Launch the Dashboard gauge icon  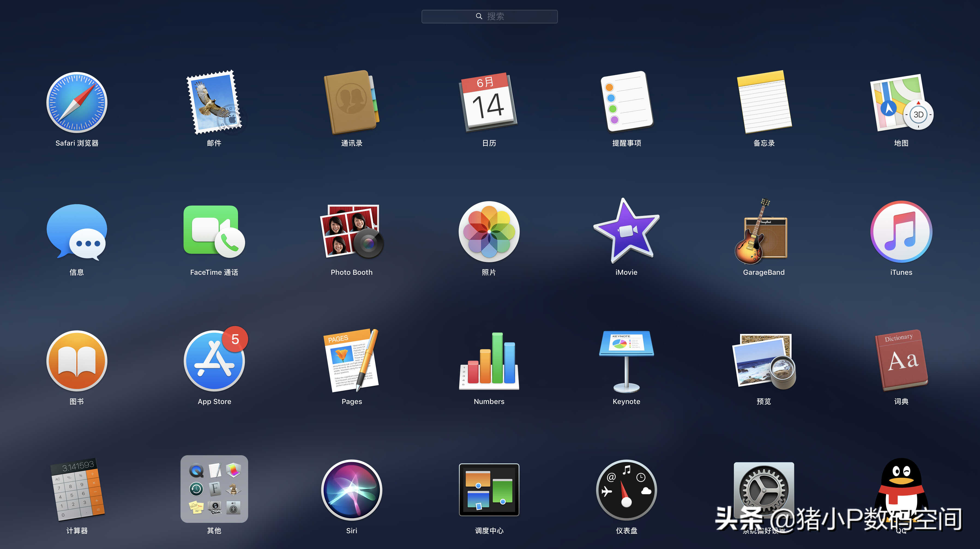(626, 490)
